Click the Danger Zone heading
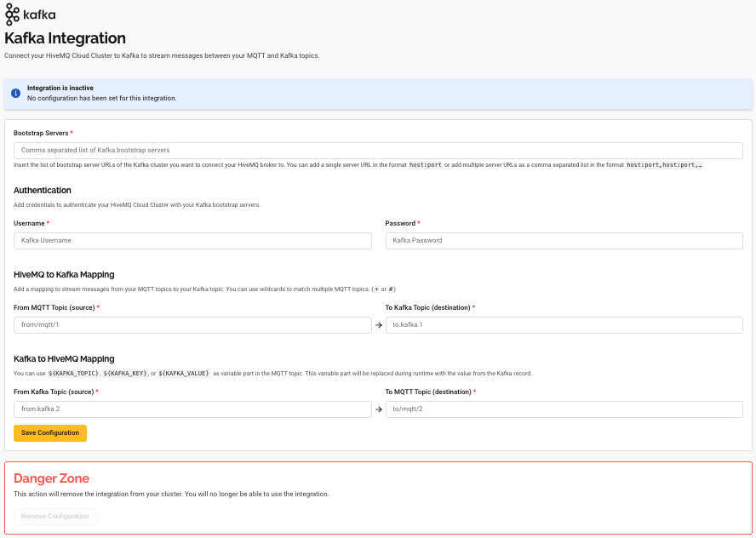This screenshot has width=756, height=538. [x=52, y=478]
